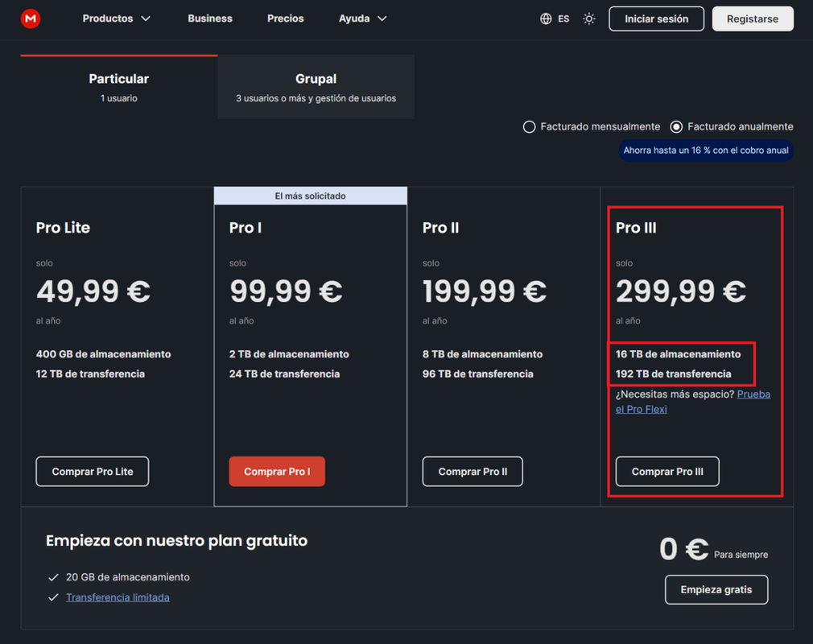The height and width of the screenshot is (644, 813).
Task: Click the 199,99 € price
Action: point(485,291)
